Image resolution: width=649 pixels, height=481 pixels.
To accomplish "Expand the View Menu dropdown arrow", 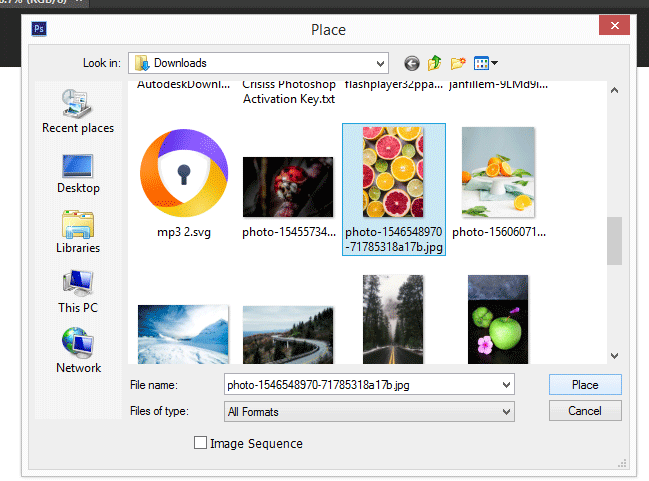I will (494, 63).
